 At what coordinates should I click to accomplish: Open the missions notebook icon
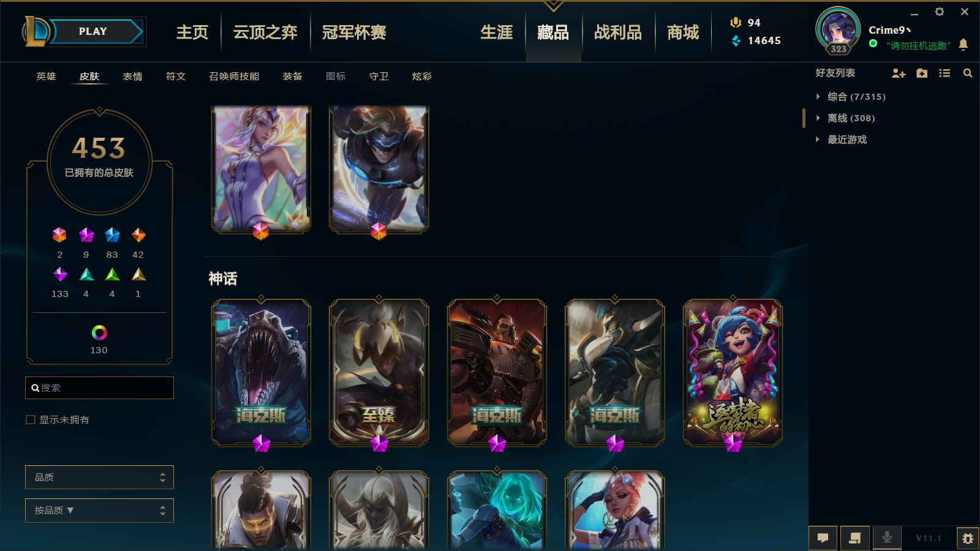click(855, 538)
